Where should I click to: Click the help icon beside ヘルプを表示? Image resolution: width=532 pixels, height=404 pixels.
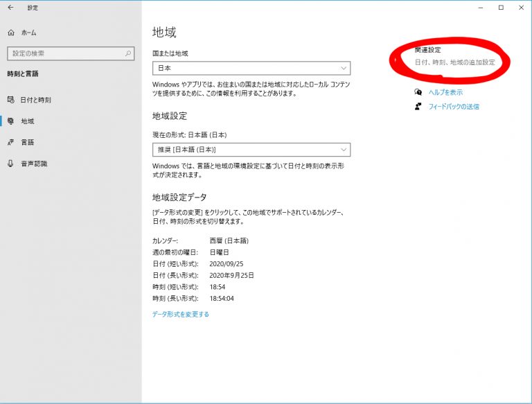point(418,92)
